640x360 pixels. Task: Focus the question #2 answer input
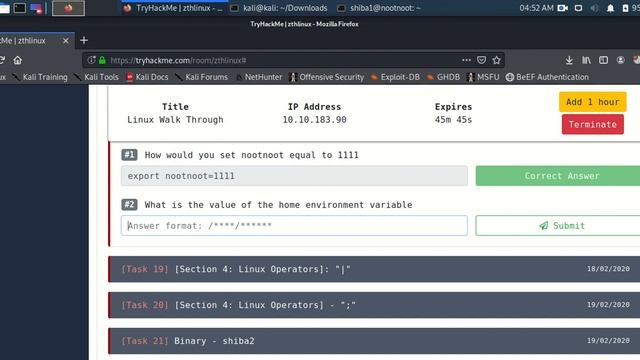pos(294,226)
